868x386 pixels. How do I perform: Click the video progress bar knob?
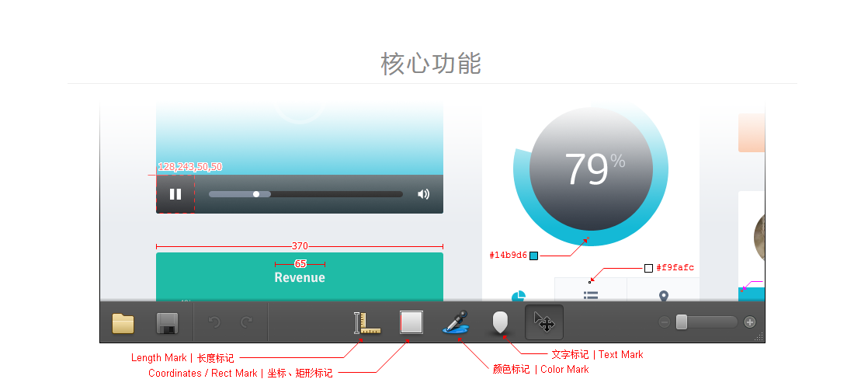pyautogui.click(x=256, y=194)
